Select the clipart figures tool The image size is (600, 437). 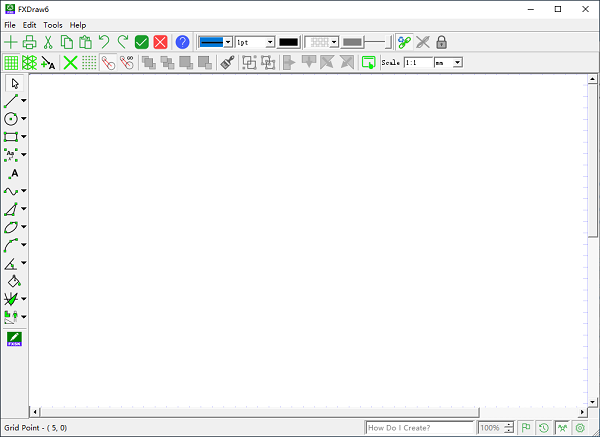11,317
